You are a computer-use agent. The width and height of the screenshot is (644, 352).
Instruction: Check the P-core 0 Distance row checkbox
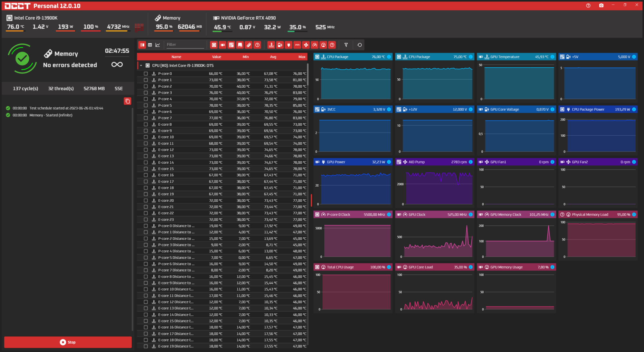(x=146, y=226)
